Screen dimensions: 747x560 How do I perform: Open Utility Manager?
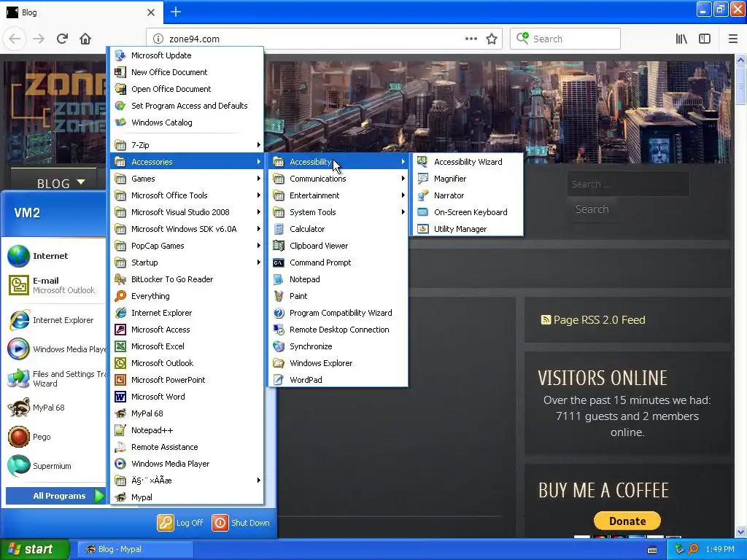click(468, 229)
